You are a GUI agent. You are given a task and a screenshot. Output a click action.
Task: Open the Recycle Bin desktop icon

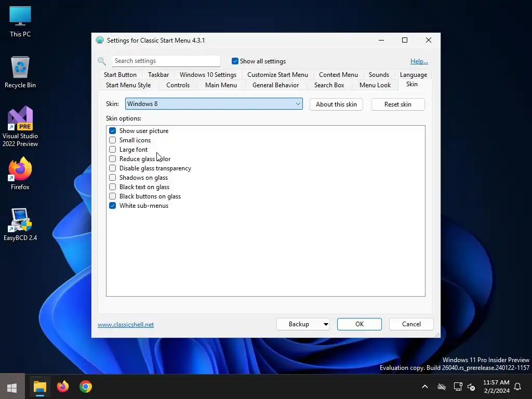20,72
